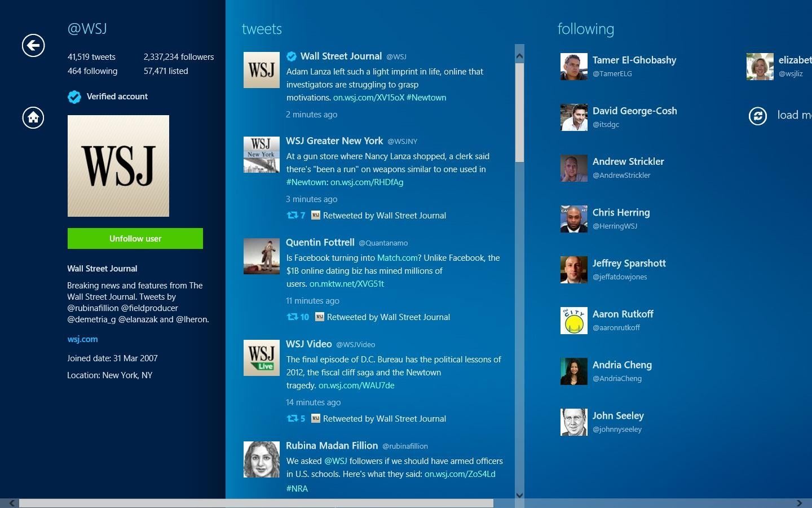Follow the on.mktw.net/XVG51t link
The image size is (812, 508).
(347, 284)
